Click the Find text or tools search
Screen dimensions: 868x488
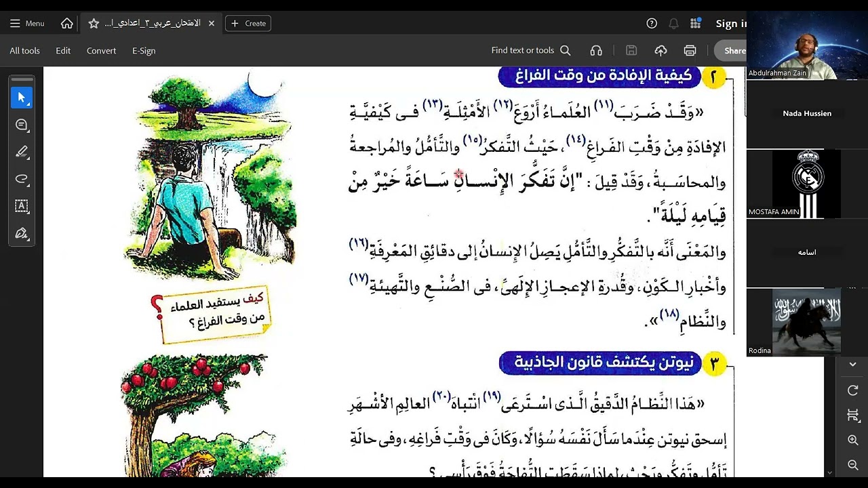click(x=531, y=50)
